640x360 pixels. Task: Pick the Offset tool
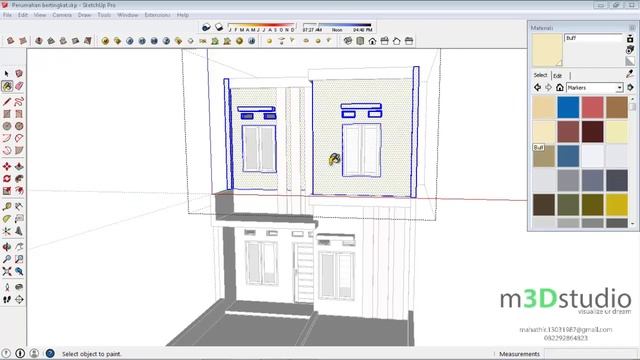[x=19, y=191]
